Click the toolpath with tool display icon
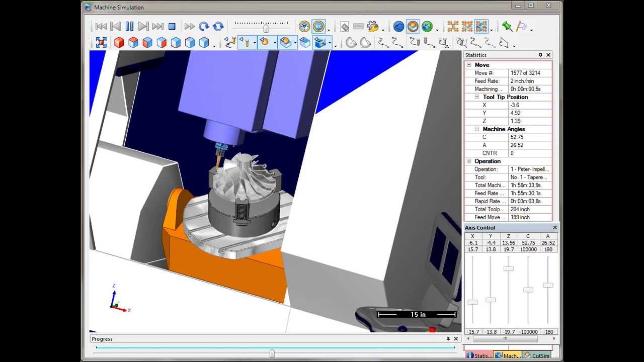Viewport: 644px width, 362px height. [230, 43]
